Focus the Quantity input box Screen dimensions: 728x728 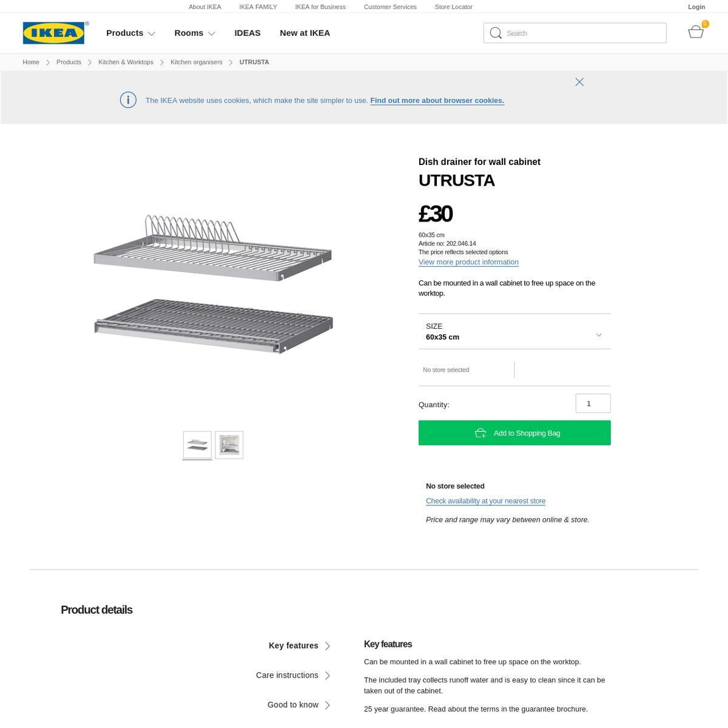(593, 403)
